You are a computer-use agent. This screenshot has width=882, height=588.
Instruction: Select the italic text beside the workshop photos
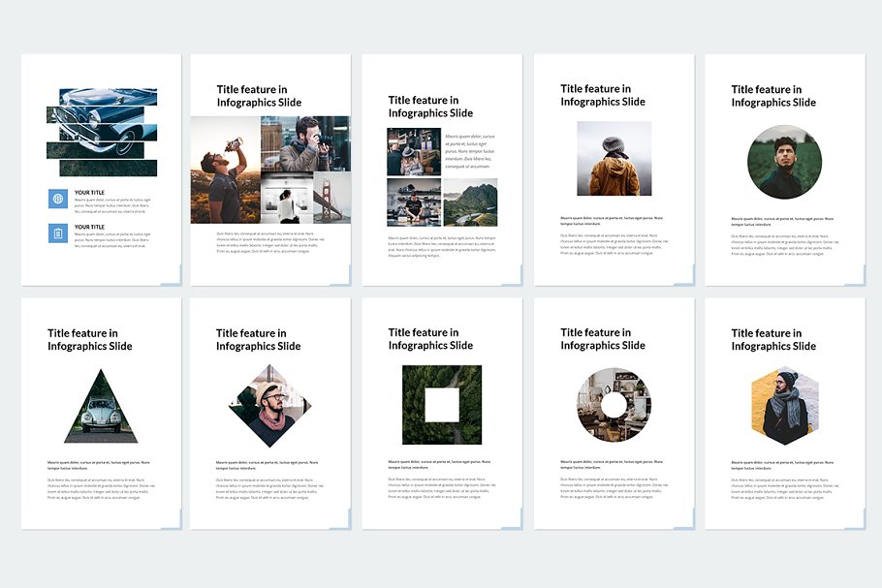tap(470, 151)
